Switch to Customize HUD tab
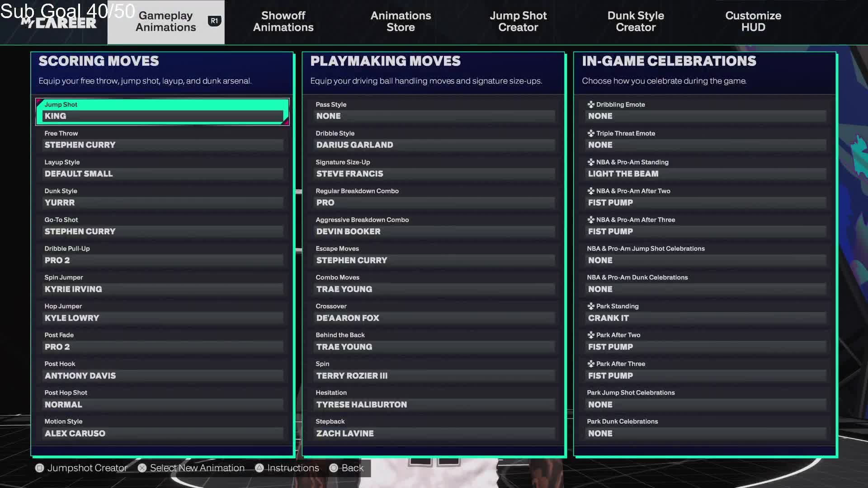The height and width of the screenshot is (488, 868). point(753,22)
